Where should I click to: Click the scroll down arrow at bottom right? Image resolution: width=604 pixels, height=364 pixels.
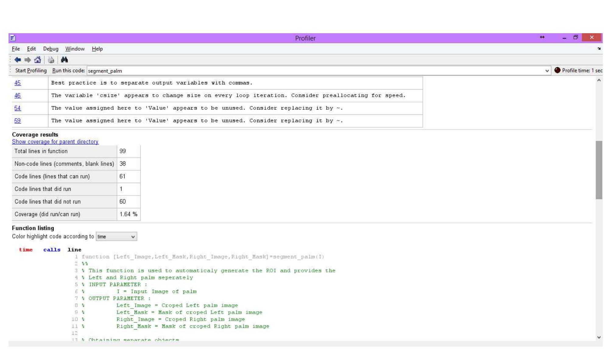tap(599, 337)
